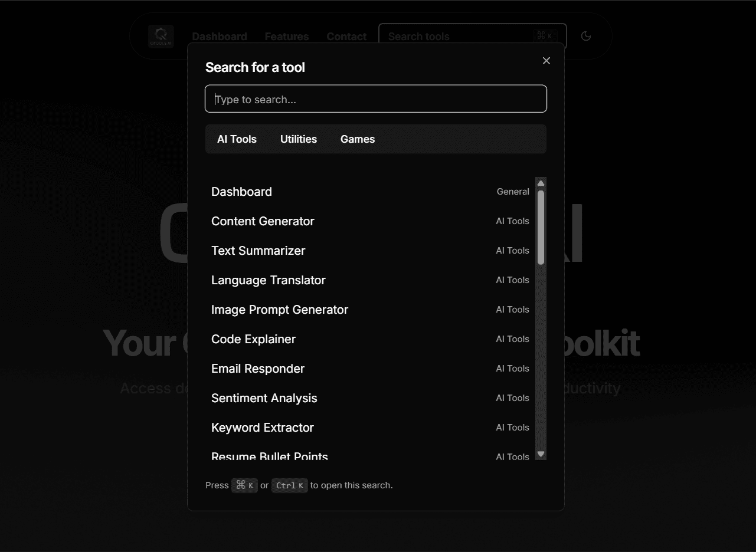The width and height of the screenshot is (756, 552).
Task: Select the Sentiment Analysis entry
Action: pyautogui.click(x=264, y=398)
